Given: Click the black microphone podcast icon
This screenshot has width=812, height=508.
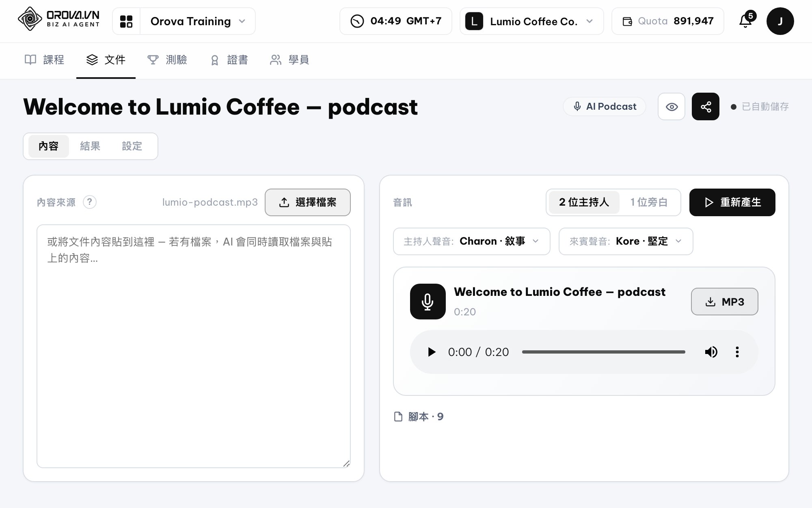Looking at the screenshot, I should point(428,302).
